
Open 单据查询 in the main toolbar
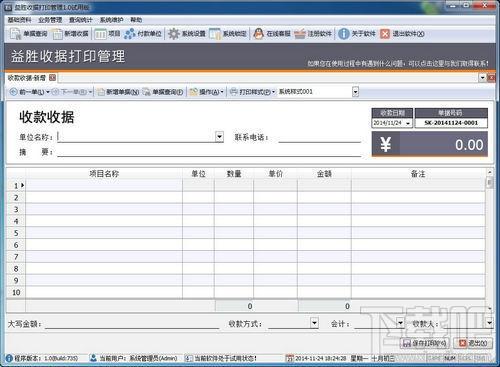click(x=29, y=34)
